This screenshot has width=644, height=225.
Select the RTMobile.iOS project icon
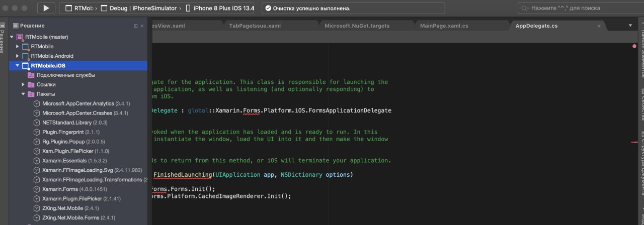click(x=25, y=65)
